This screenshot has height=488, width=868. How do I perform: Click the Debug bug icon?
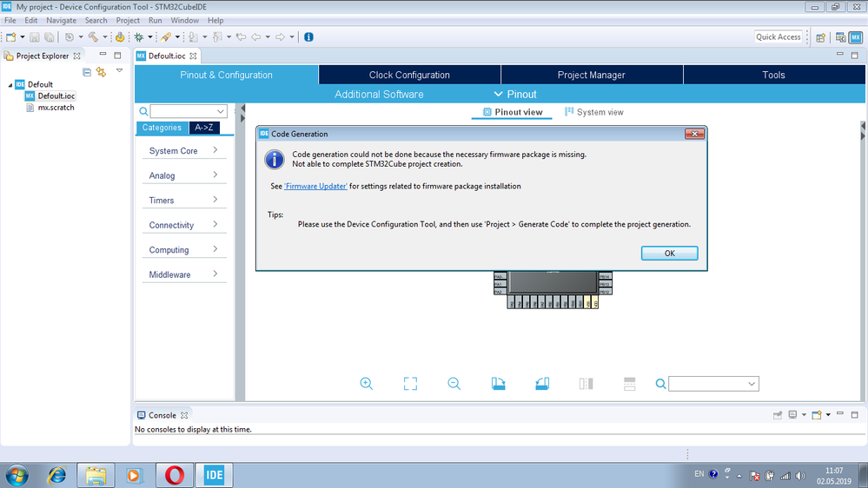tap(139, 37)
